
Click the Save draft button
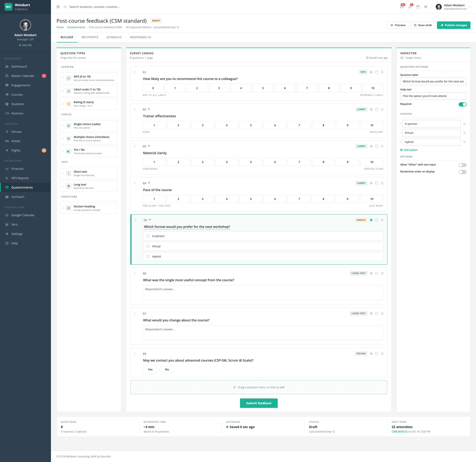[423, 25]
